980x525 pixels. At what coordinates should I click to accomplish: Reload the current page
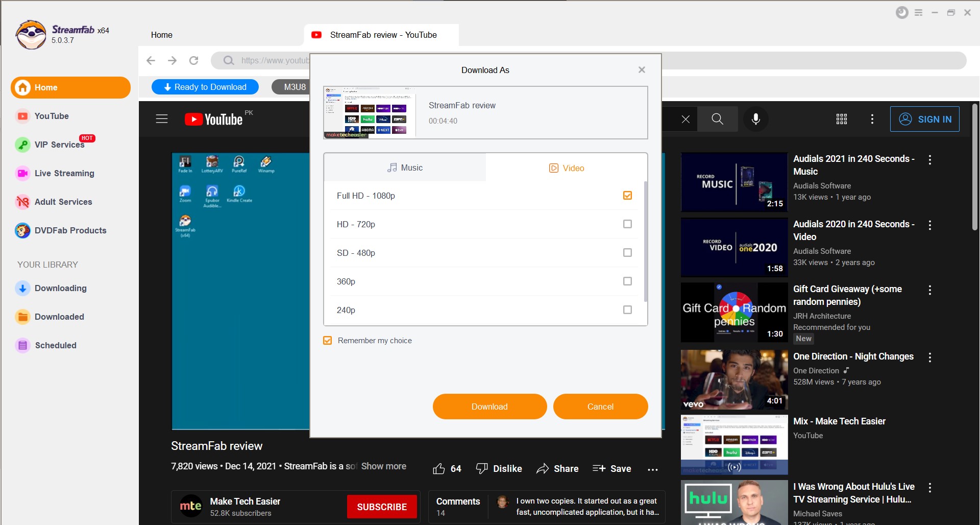coord(193,60)
